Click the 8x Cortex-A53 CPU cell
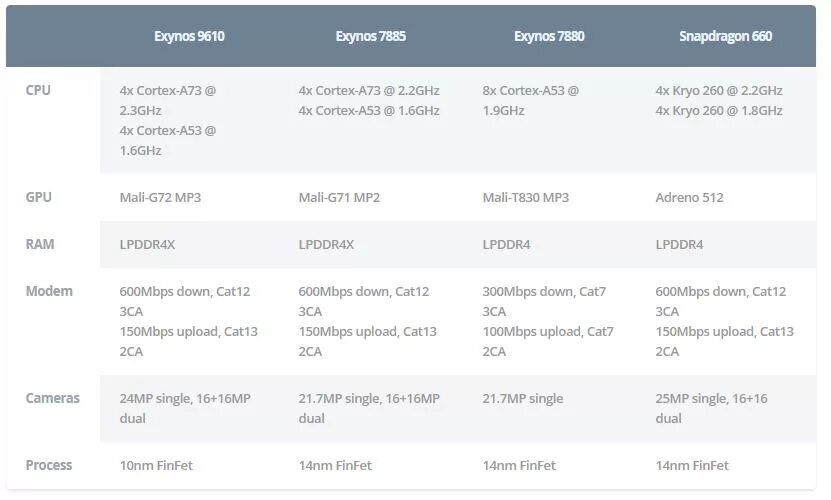 (530, 100)
